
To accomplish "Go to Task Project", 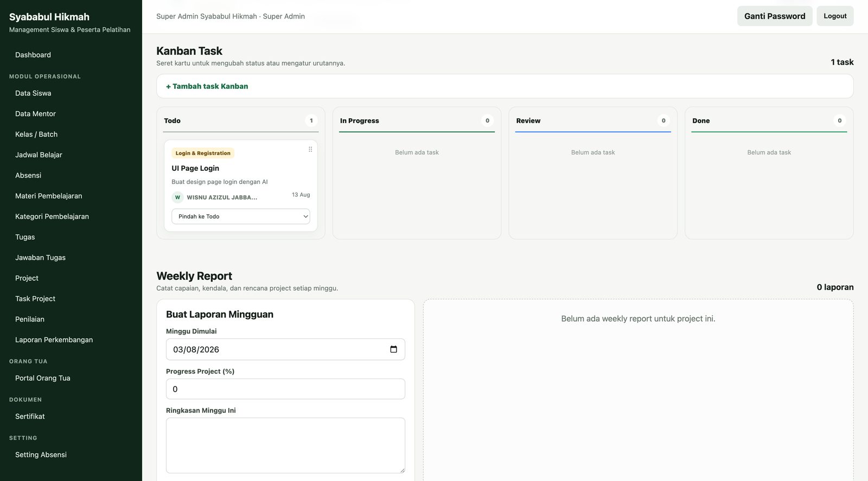I will tap(35, 299).
